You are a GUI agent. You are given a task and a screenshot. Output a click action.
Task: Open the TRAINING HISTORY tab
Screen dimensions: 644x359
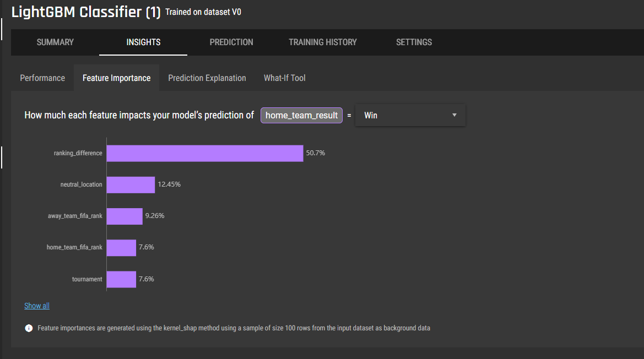coord(322,42)
